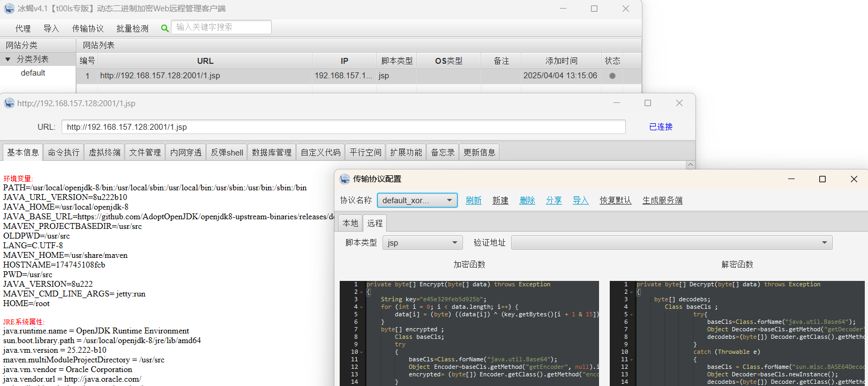Click the Behinder logo in main title bar
The image size is (868, 386).
click(9, 9)
